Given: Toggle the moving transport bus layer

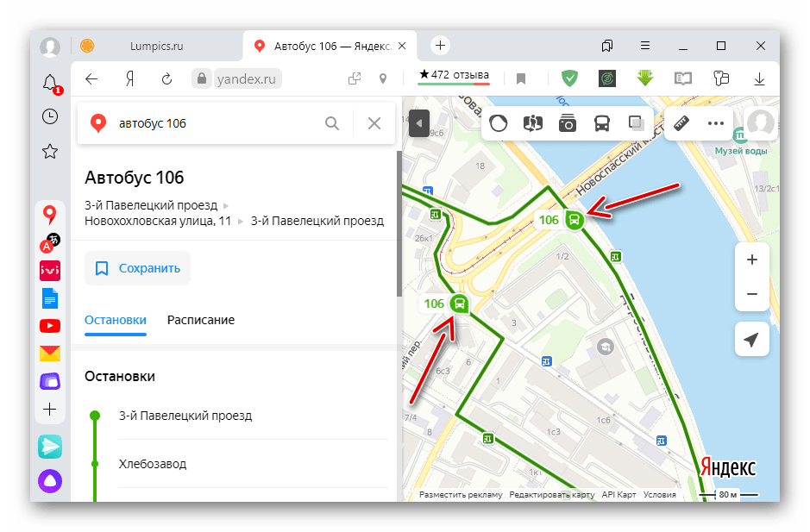Looking at the screenshot, I should click(601, 123).
